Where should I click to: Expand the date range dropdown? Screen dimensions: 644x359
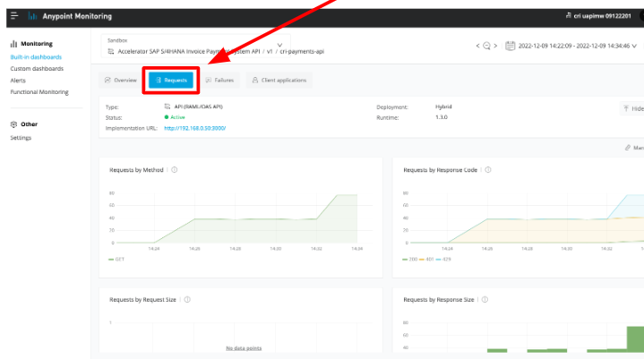tap(634, 46)
